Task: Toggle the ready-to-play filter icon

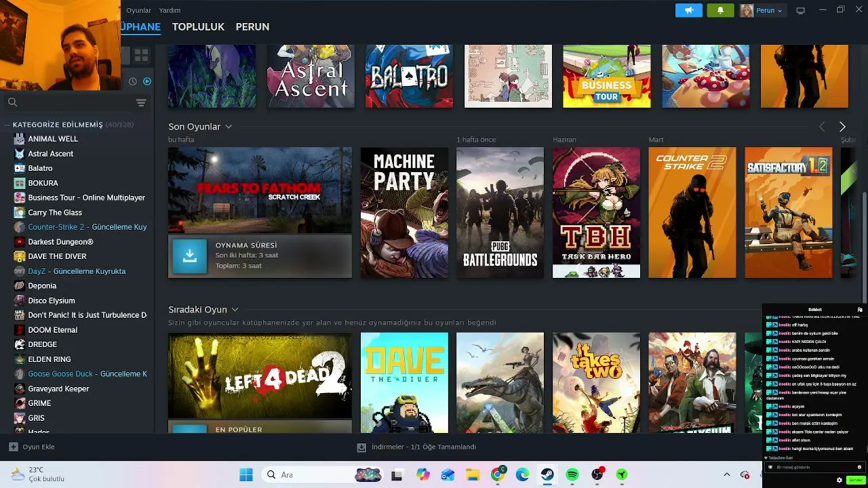Action: tap(147, 81)
